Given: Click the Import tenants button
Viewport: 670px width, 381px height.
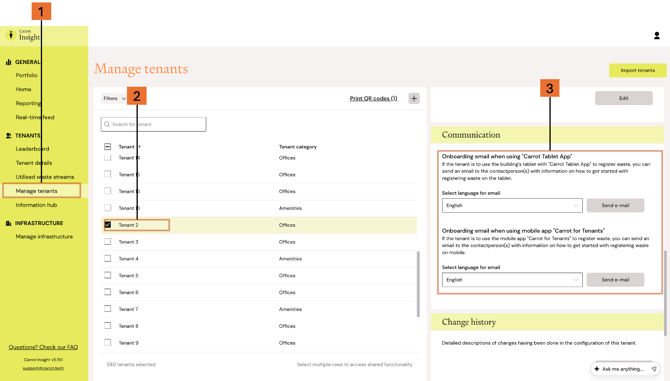Looking at the screenshot, I should pos(638,70).
